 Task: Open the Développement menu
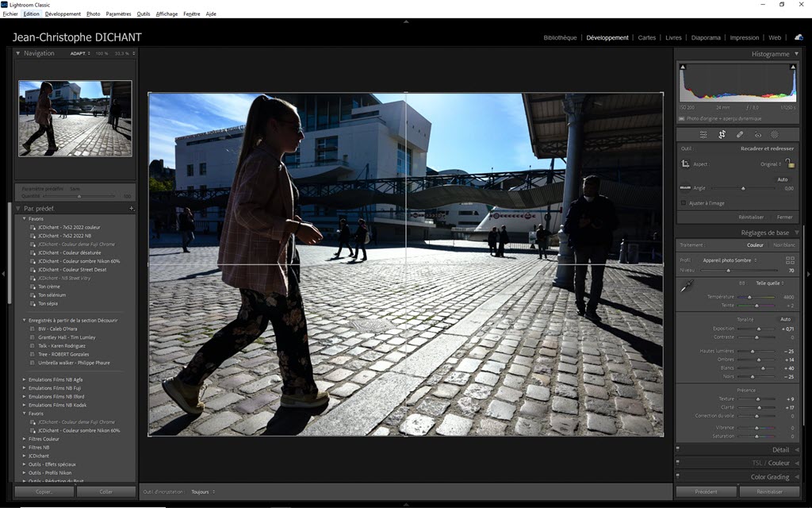point(63,14)
